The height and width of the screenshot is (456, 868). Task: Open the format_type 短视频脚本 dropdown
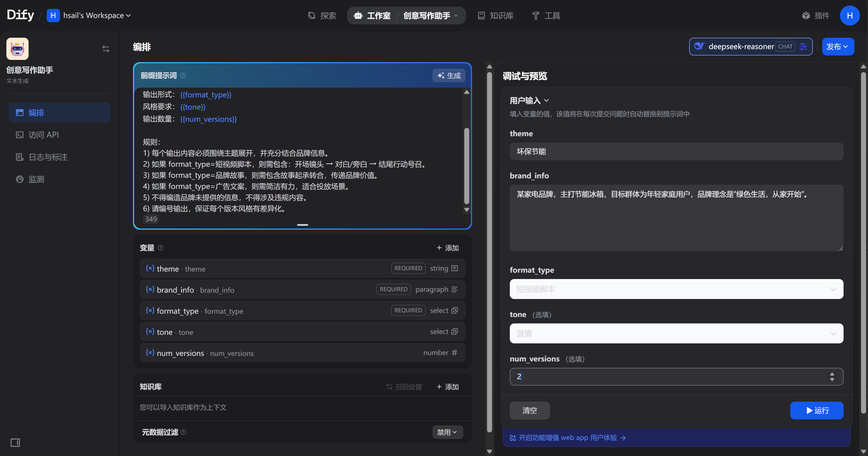pyautogui.click(x=676, y=289)
